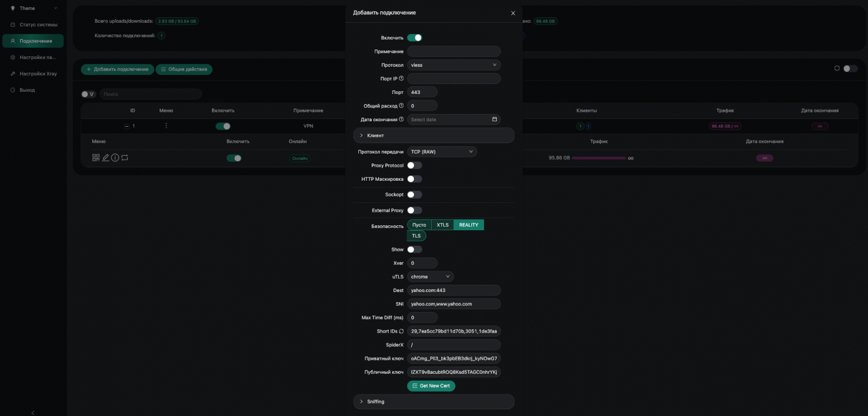Regenerate Short IDs with the refresh icon
The height and width of the screenshot is (416, 868).
pos(401,331)
